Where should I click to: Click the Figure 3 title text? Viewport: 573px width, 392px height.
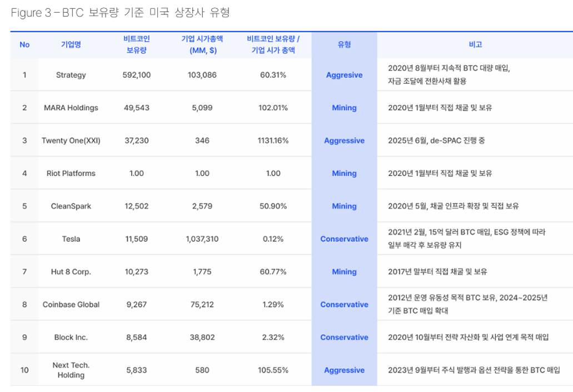[x=120, y=13]
